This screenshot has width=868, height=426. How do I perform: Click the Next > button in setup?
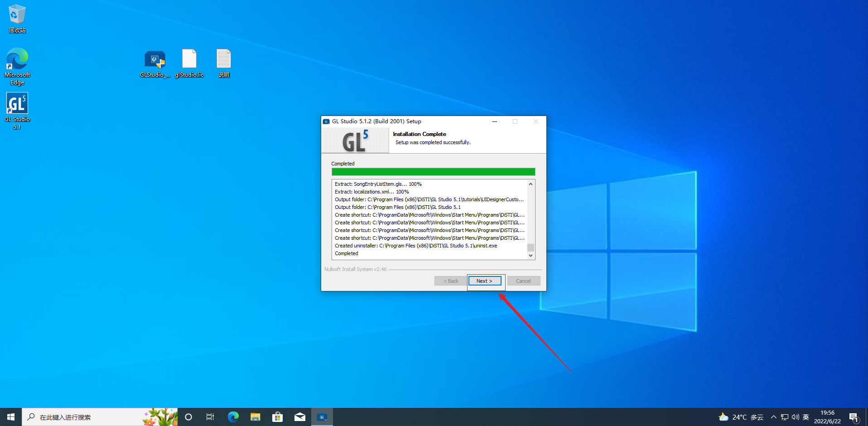pos(484,281)
